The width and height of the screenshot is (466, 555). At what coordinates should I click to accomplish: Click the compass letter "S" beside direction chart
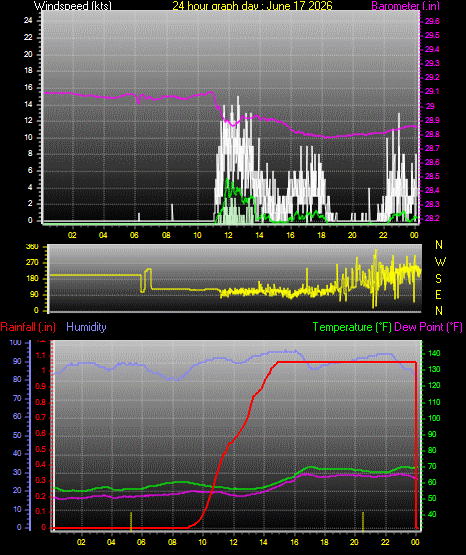(438, 279)
